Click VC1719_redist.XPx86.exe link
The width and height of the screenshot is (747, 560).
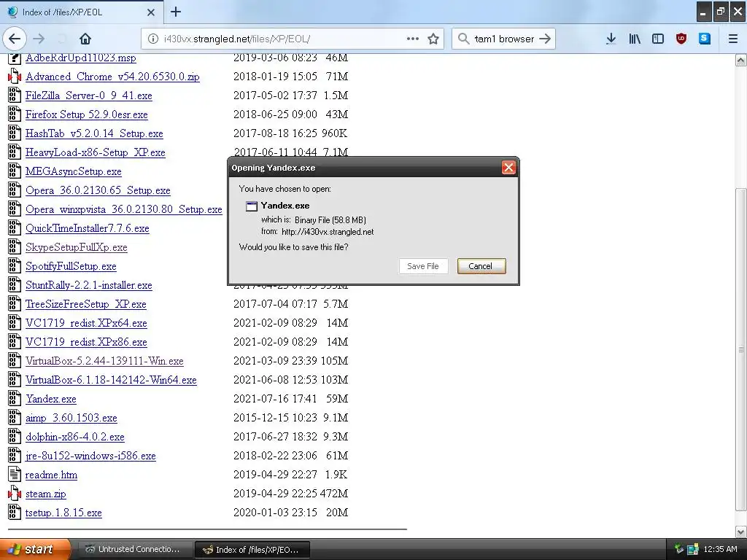[x=86, y=343]
